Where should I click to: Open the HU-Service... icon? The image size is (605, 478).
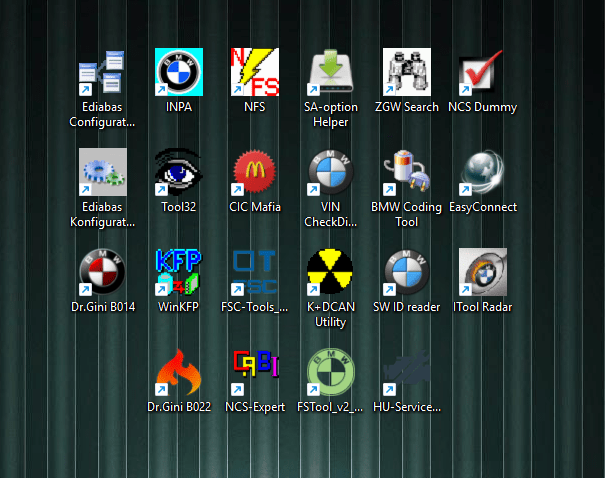coord(407,372)
